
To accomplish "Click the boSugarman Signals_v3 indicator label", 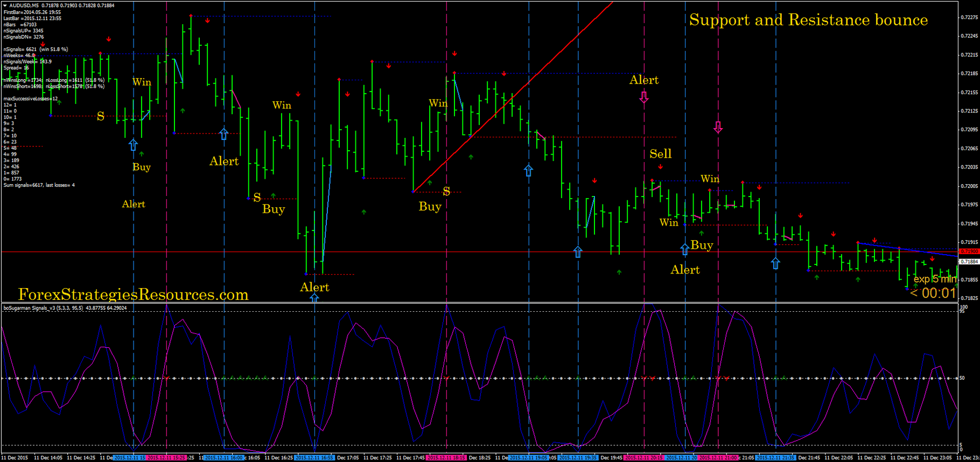I will click(65, 308).
